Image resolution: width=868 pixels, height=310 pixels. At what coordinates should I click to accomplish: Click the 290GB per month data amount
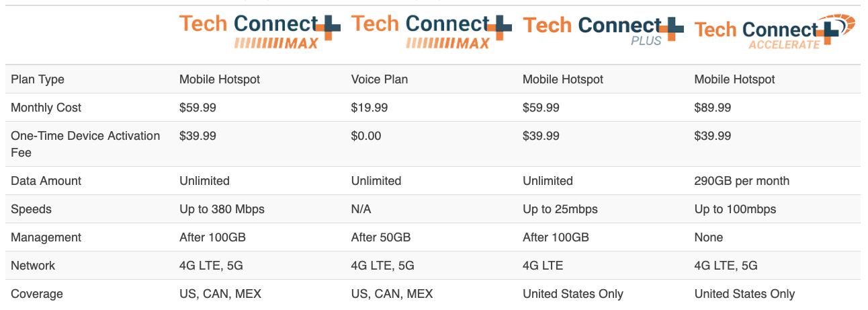pyautogui.click(x=742, y=181)
